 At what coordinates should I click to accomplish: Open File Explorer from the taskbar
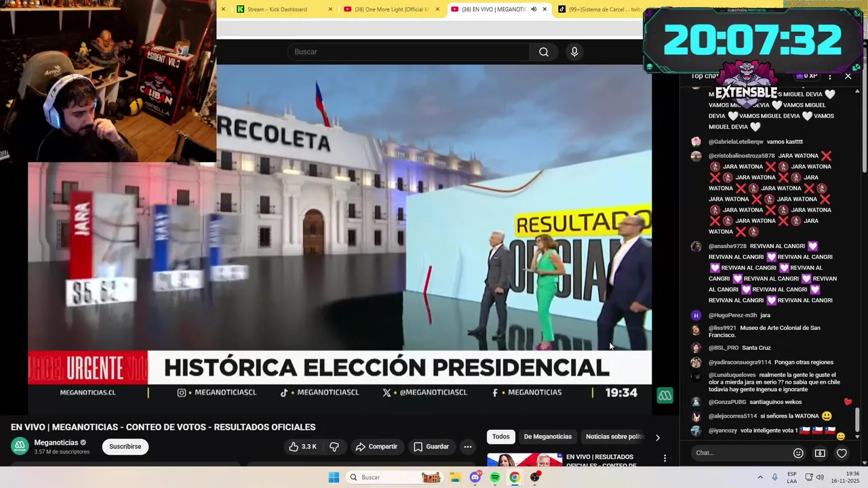(455, 477)
